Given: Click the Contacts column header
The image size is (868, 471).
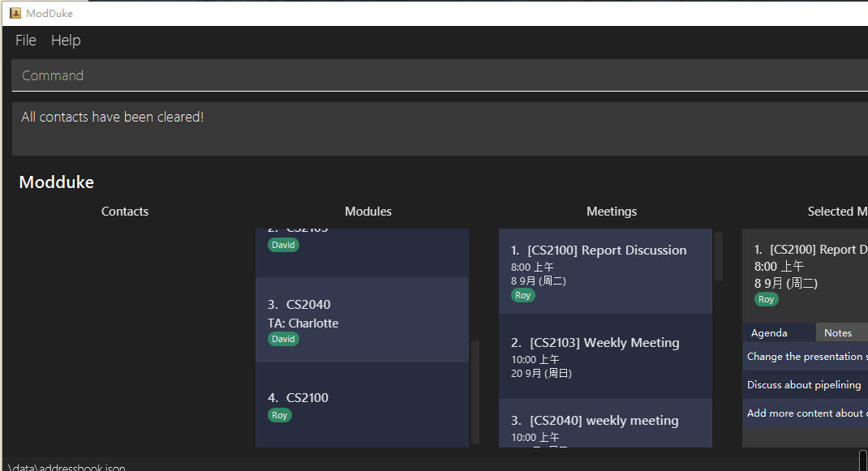Looking at the screenshot, I should point(125,212).
